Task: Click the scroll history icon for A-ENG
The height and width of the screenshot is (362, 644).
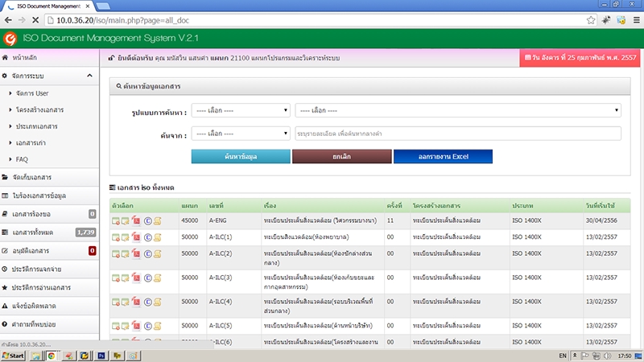Action: point(157,220)
